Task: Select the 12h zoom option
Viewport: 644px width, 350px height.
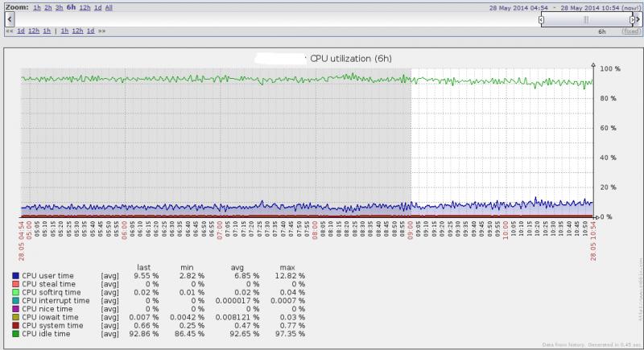Action: [85, 7]
